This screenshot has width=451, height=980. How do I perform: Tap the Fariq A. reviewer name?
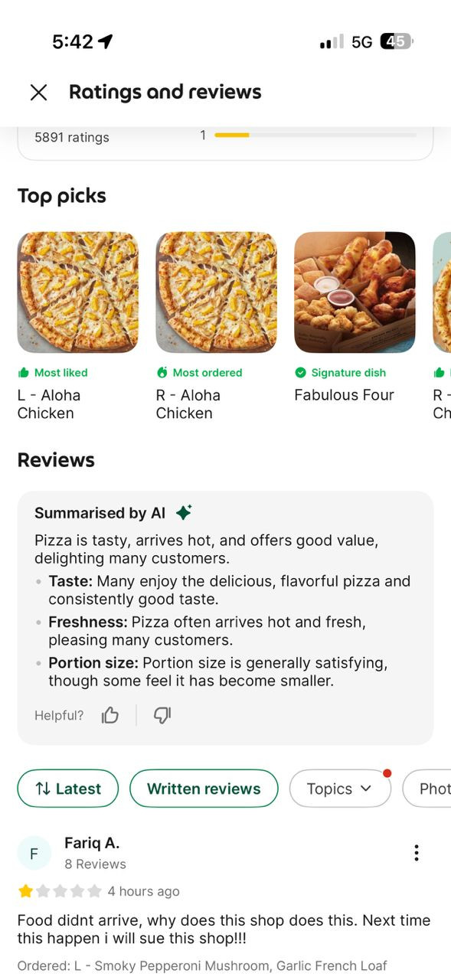[x=92, y=843]
